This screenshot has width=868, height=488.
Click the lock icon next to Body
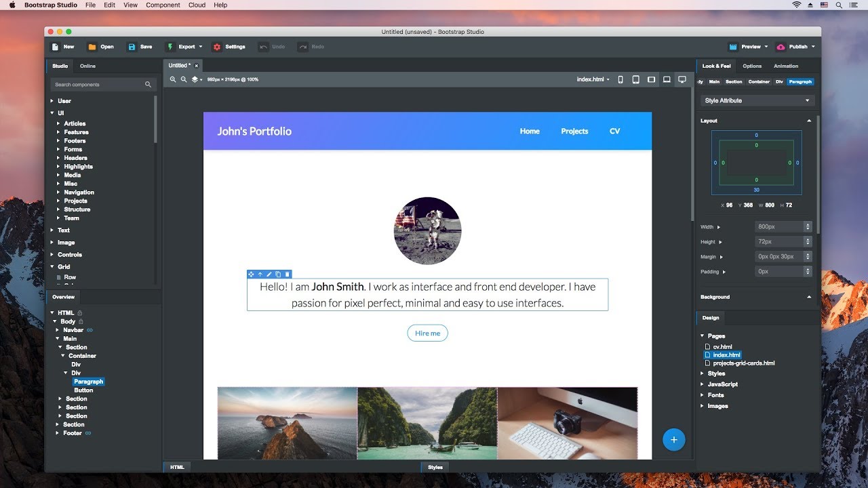coord(81,321)
